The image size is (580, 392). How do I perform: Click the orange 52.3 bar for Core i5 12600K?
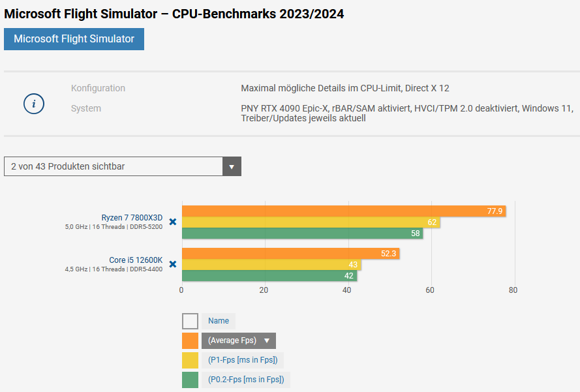point(291,254)
